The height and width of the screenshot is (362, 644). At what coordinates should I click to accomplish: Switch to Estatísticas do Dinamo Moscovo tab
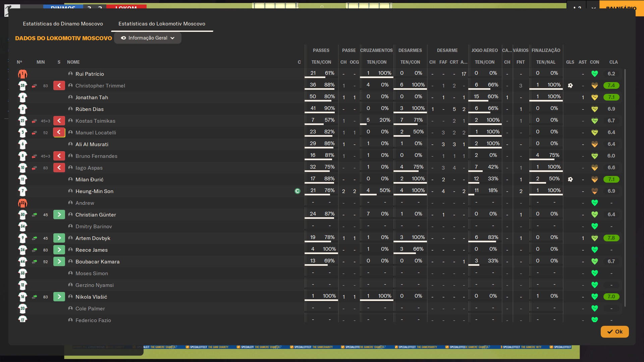(63, 24)
